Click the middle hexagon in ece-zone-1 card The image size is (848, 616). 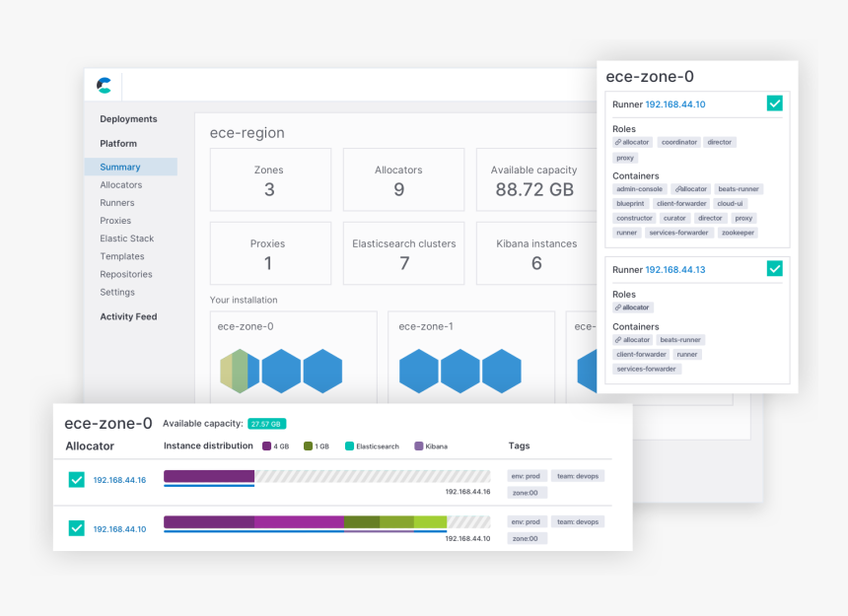coord(460,371)
